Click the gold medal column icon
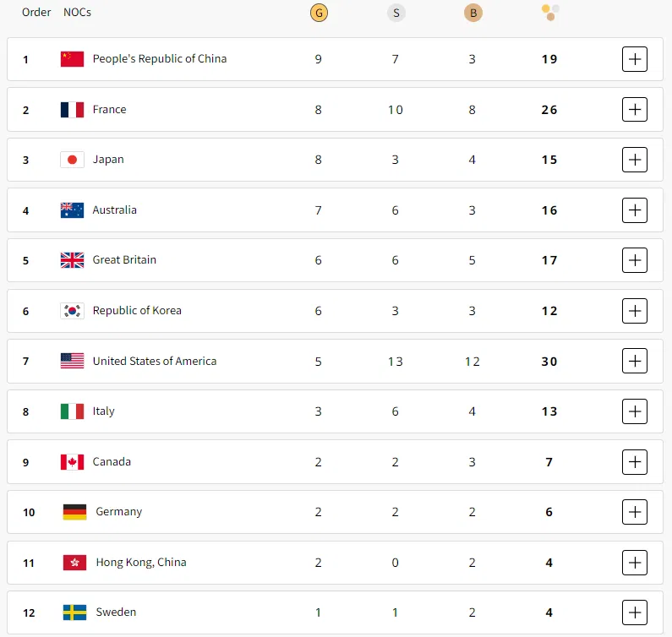The width and height of the screenshot is (672, 637). click(319, 13)
